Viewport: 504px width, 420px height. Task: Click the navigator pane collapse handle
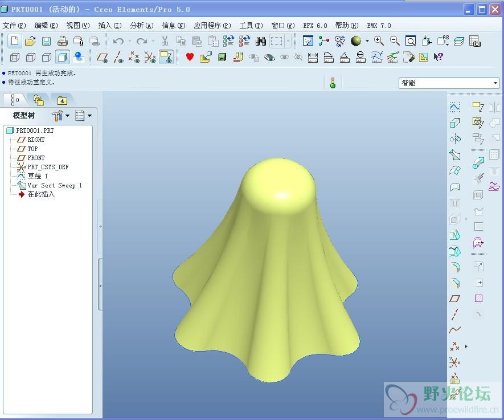100,284
